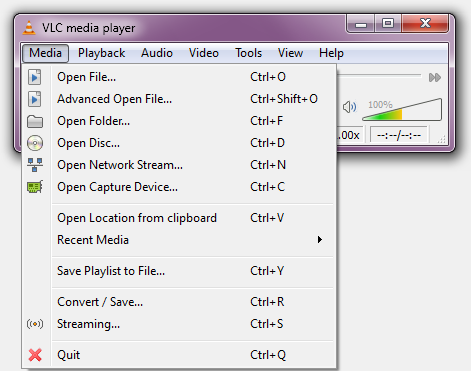
Task: Open the Video menu
Action: point(204,53)
